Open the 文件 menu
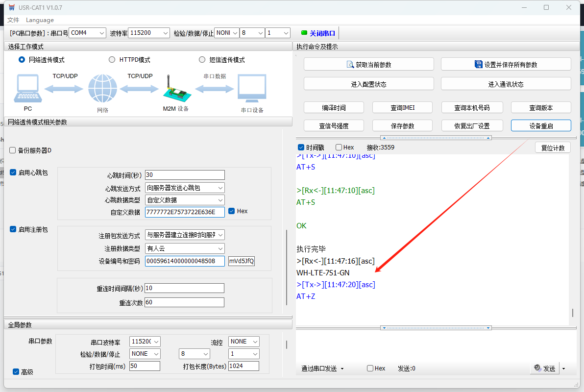The image size is (584, 392). (x=13, y=20)
